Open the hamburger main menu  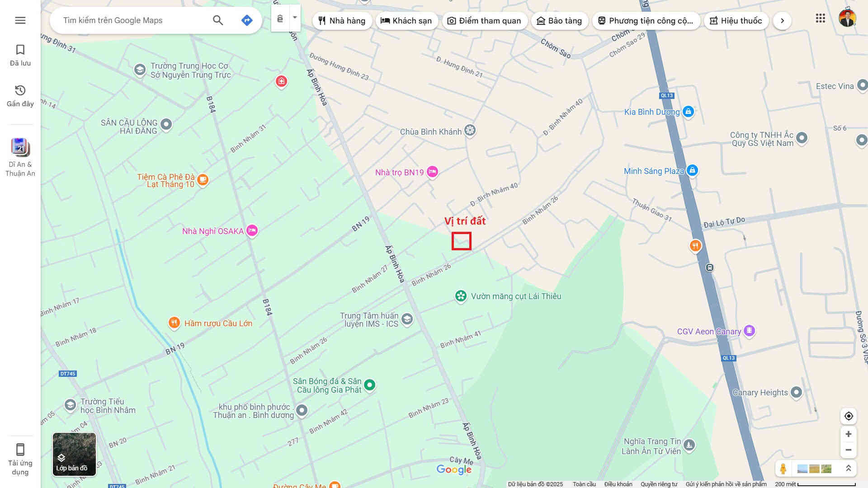(20, 20)
